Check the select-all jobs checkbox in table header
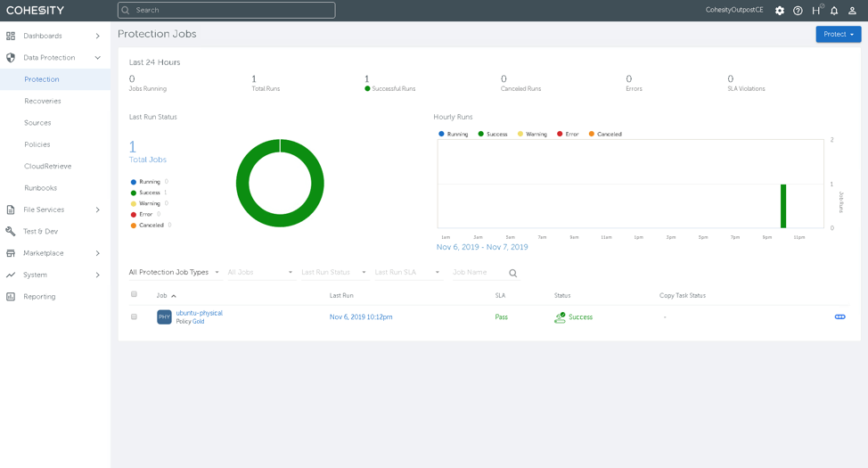 point(134,294)
